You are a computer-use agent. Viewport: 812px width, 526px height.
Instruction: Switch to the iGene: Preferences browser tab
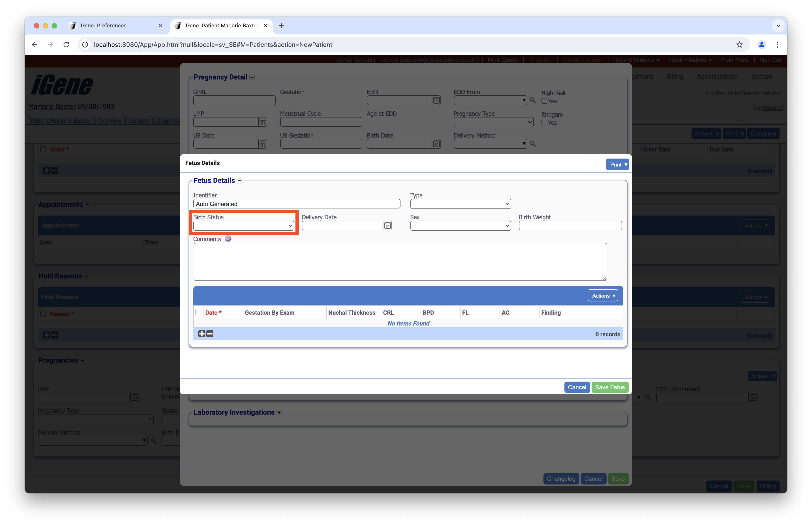[103, 26]
